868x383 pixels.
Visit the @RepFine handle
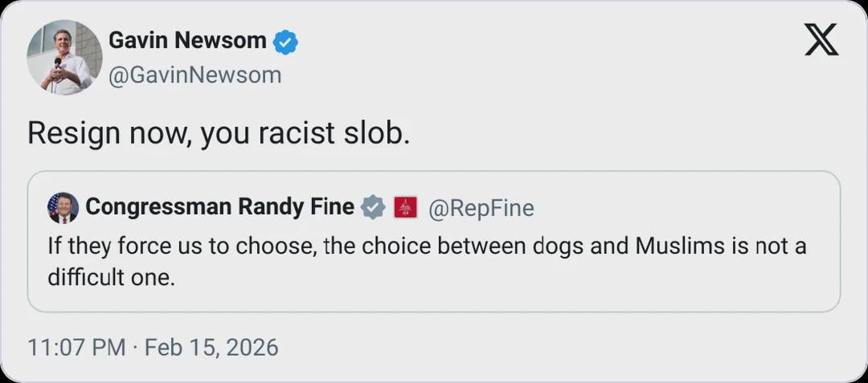481,209
